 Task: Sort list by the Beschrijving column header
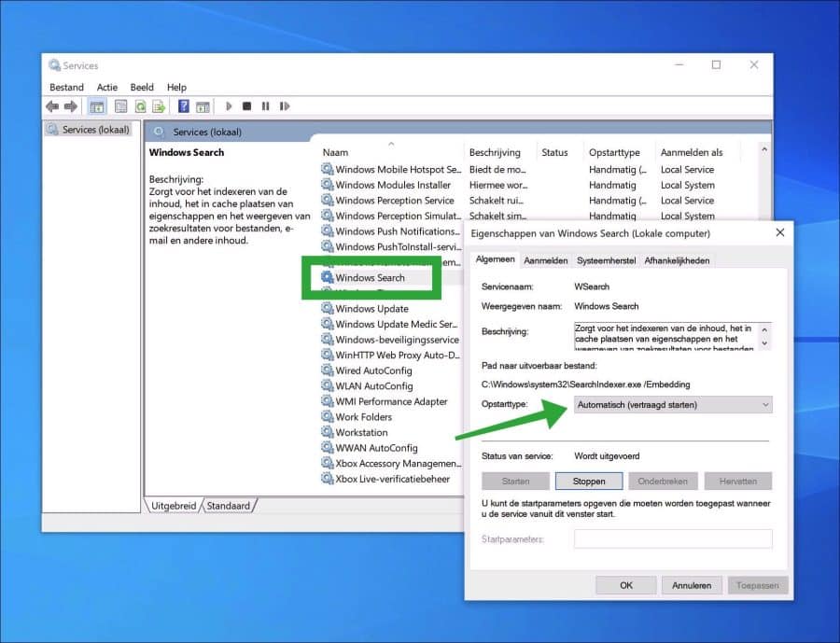[x=499, y=152]
